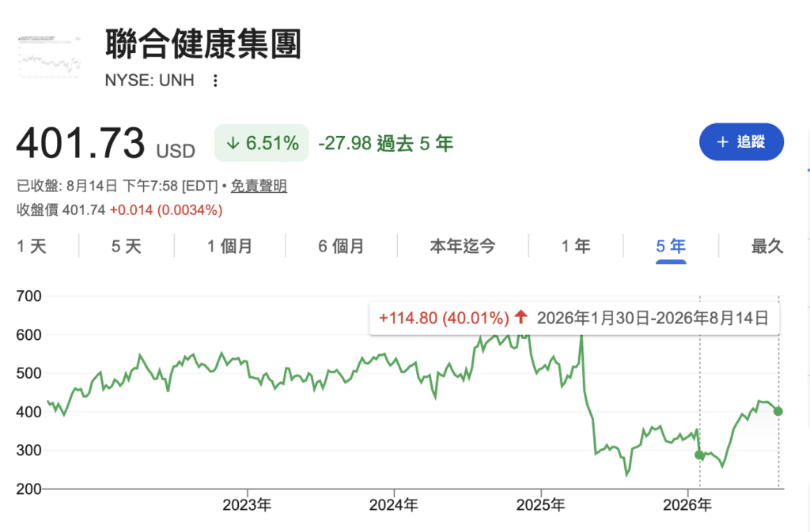The width and height of the screenshot is (810, 532).
Task: Click the 200 y-axis label
Action: click(x=29, y=489)
